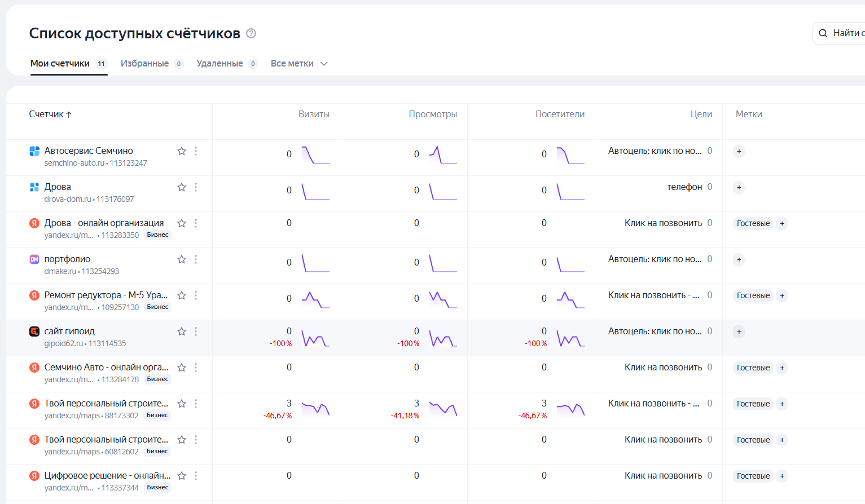Click телефон goal in Дрова row

coord(684,187)
